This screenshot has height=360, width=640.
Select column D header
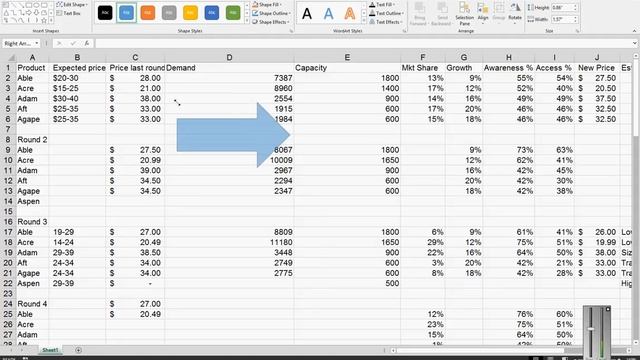point(229,58)
